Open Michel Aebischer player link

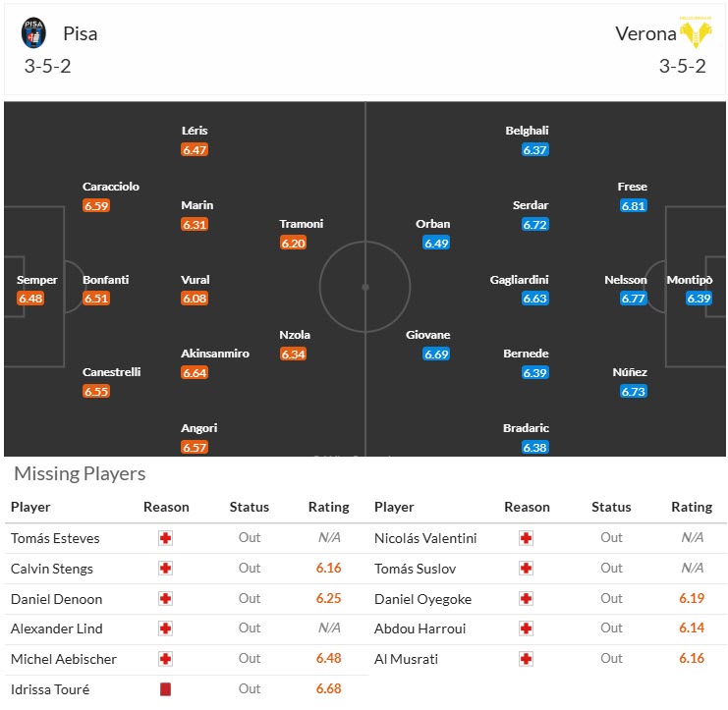[63, 659]
